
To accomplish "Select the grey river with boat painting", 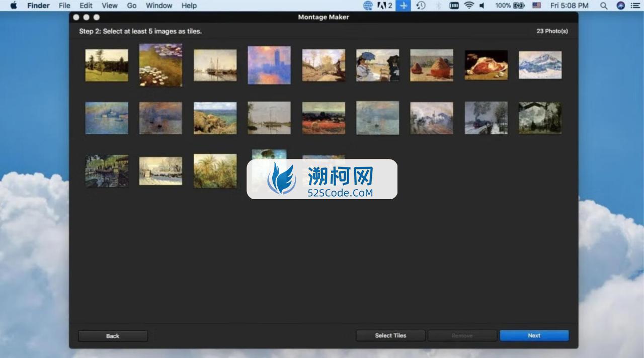I will click(x=269, y=118).
